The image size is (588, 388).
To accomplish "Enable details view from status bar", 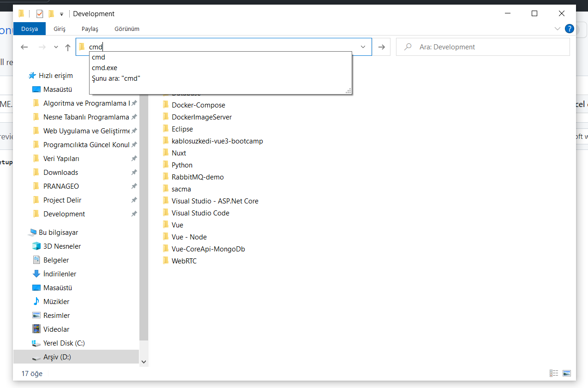I will (x=554, y=373).
